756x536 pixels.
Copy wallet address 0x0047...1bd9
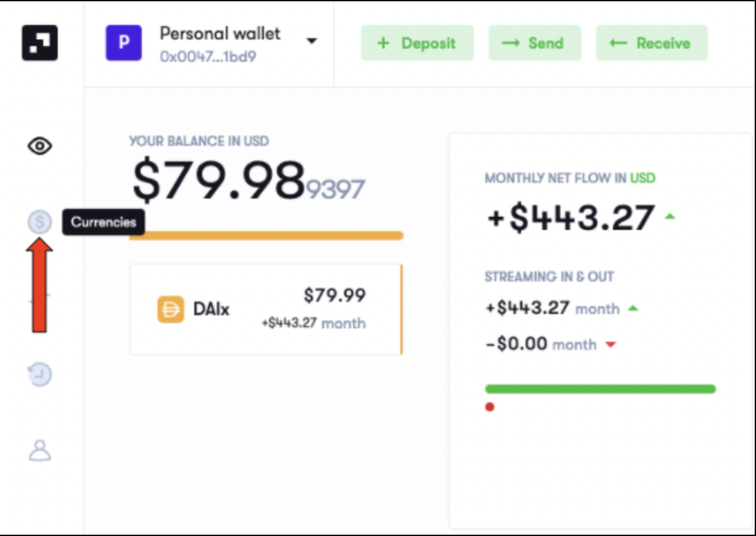coord(208,56)
